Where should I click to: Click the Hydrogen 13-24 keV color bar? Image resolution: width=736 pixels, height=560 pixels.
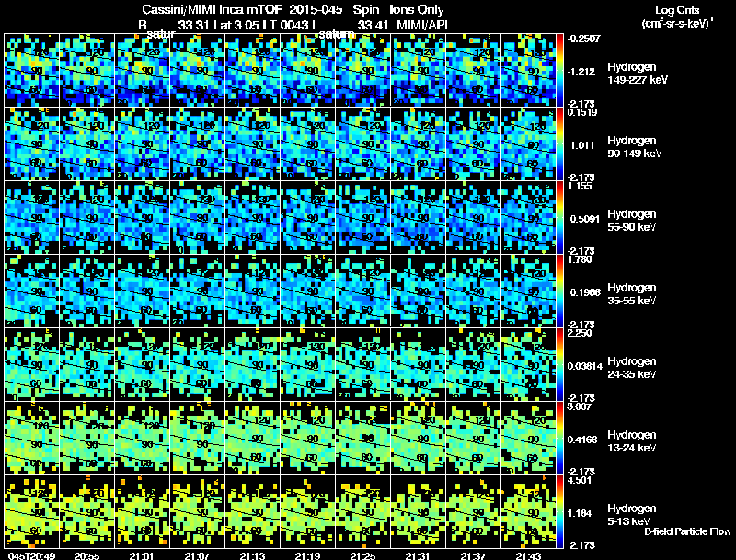point(559,439)
